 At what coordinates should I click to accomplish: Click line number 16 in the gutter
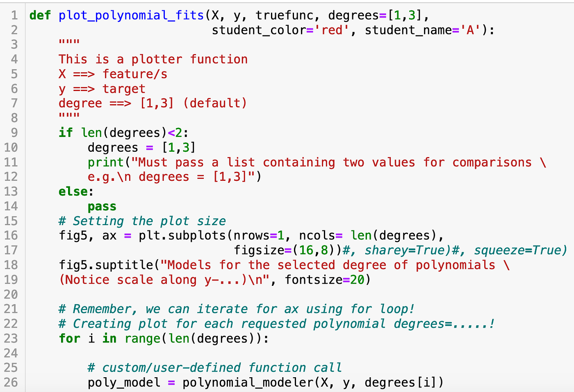11,235
